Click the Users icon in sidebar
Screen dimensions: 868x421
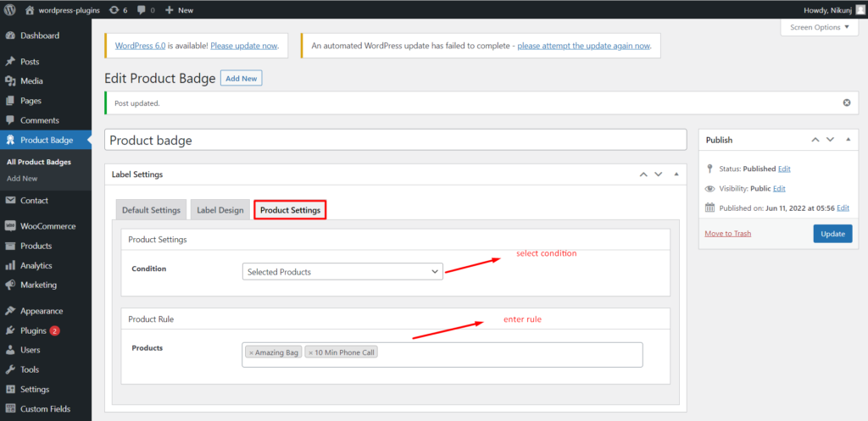10,350
